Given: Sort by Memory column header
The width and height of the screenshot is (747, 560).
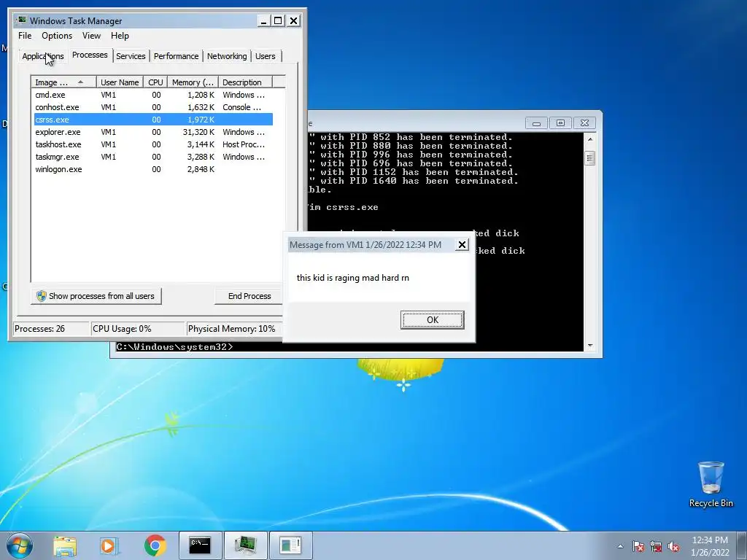Looking at the screenshot, I should 193,82.
